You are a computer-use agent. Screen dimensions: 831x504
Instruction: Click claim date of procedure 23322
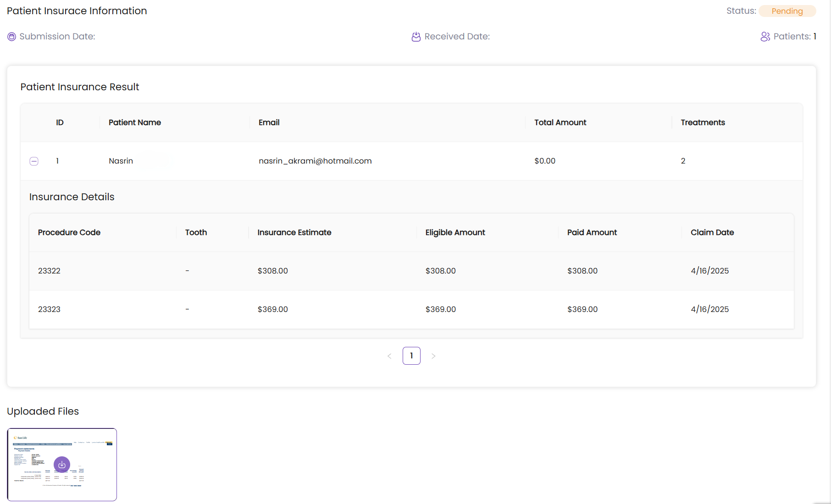[710, 271]
